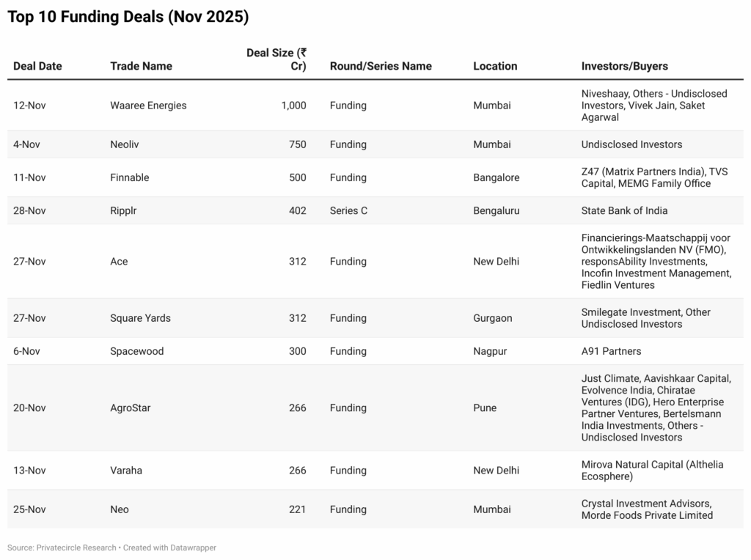
Task: Click the Privatecircle Research source text
Action: pyautogui.click(x=75, y=548)
